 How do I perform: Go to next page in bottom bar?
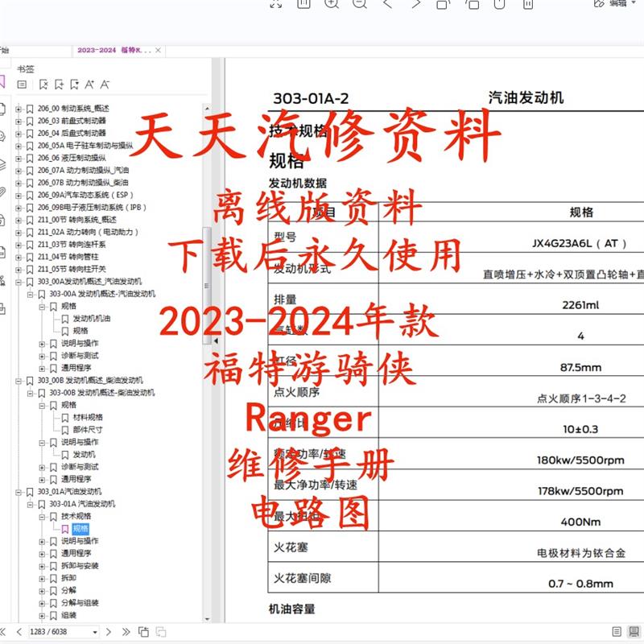[x=109, y=632]
